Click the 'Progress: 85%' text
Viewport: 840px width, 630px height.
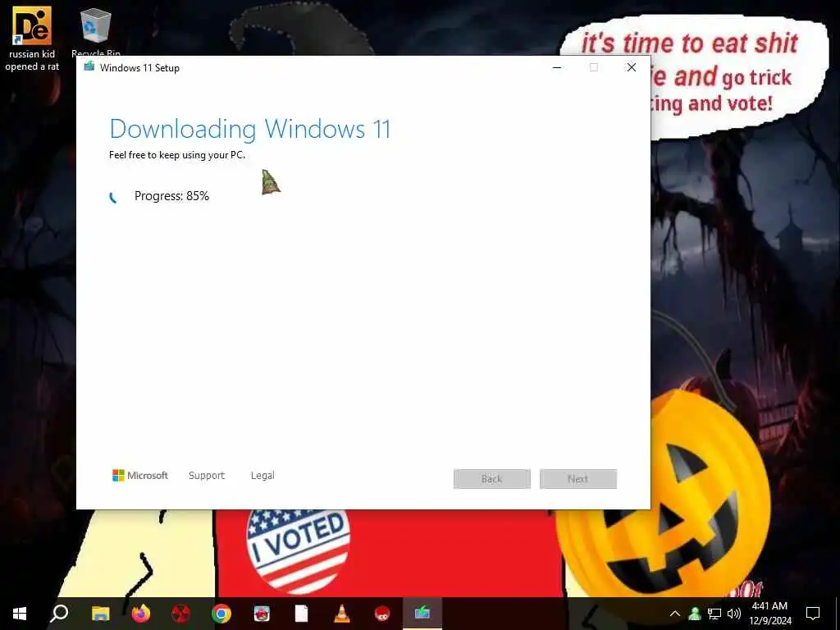171,196
